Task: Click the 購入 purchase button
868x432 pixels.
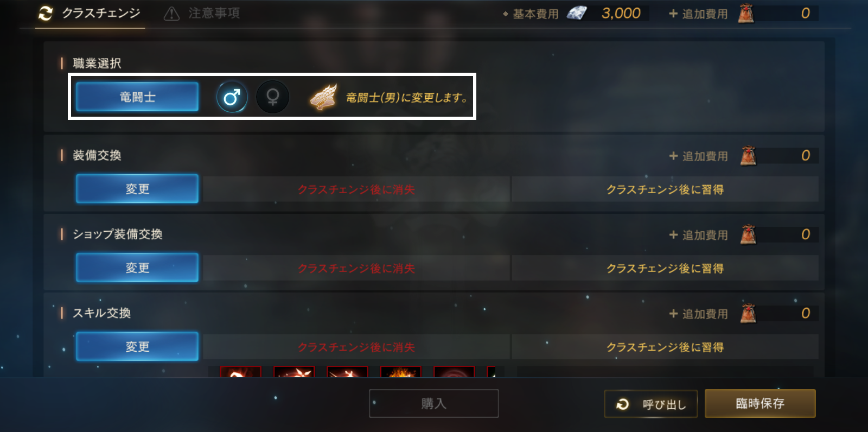Action: tap(434, 403)
